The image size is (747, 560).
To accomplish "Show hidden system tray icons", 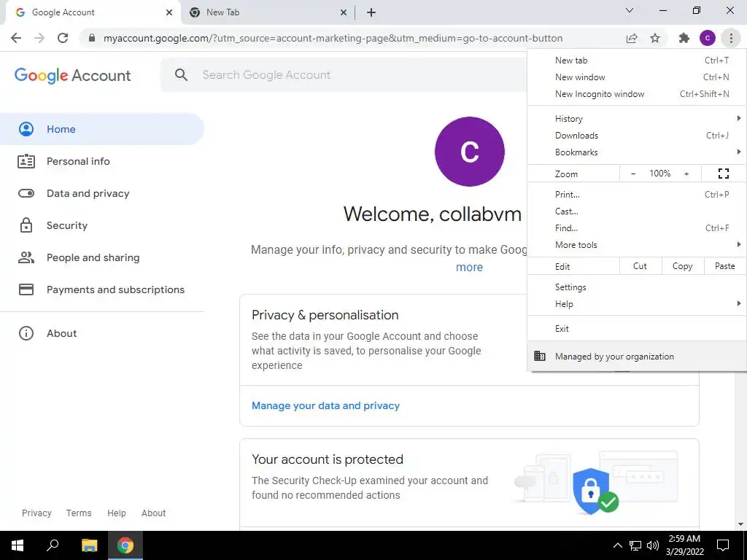I will pos(617,545).
